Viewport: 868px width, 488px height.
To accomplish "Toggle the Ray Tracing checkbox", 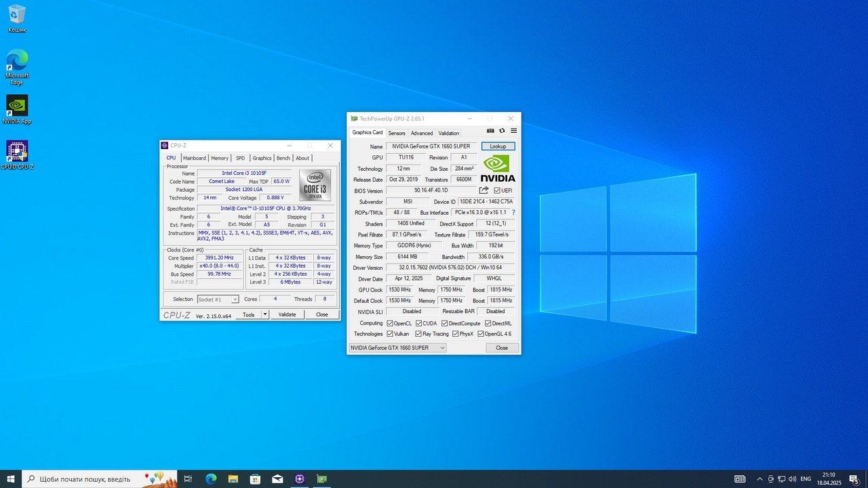I will [418, 333].
